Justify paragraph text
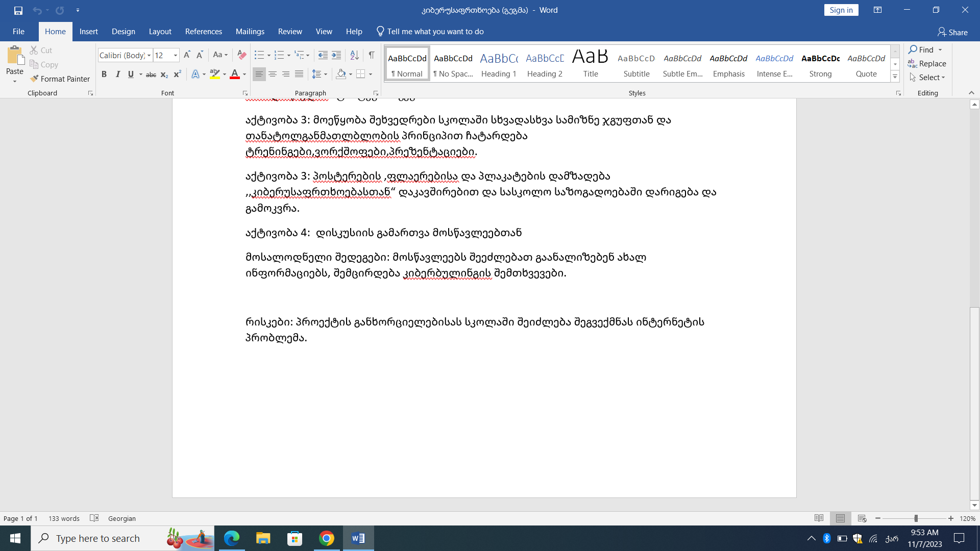The width and height of the screenshot is (980, 551). pyautogui.click(x=299, y=74)
